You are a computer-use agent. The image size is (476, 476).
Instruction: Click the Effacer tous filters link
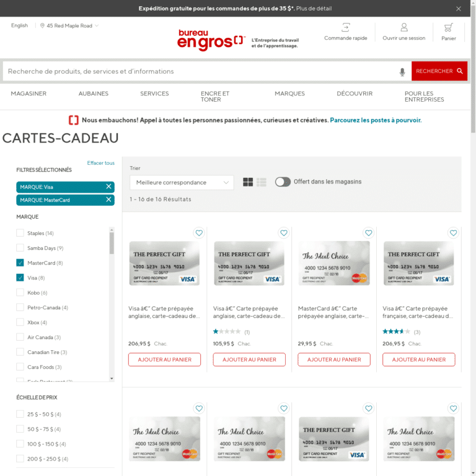pyautogui.click(x=100, y=163)
